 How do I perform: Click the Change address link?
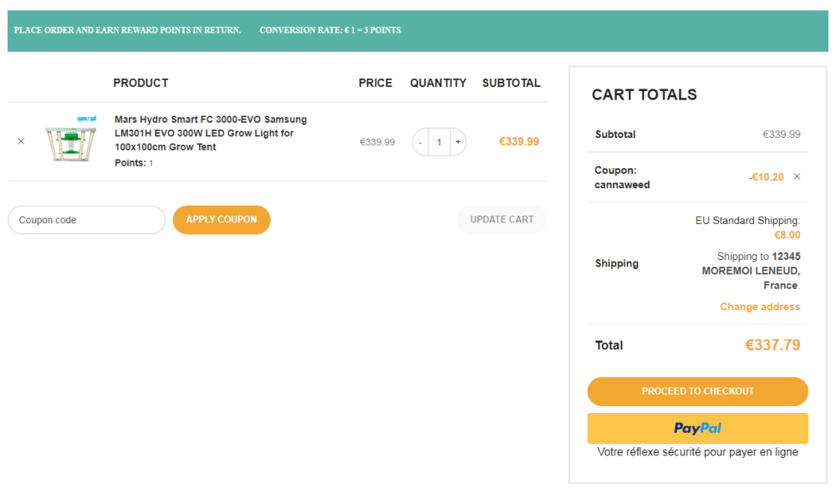click(x=760, y=307)
